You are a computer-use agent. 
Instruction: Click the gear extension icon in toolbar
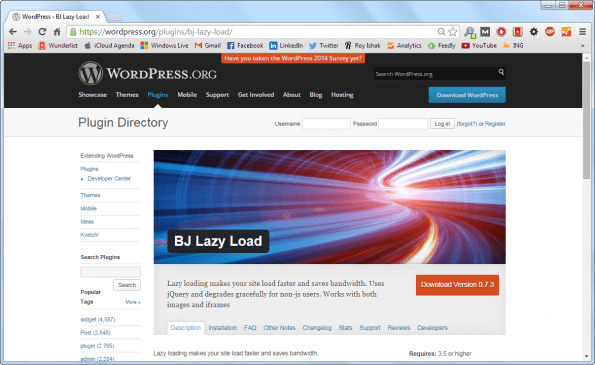click(534, 32)
